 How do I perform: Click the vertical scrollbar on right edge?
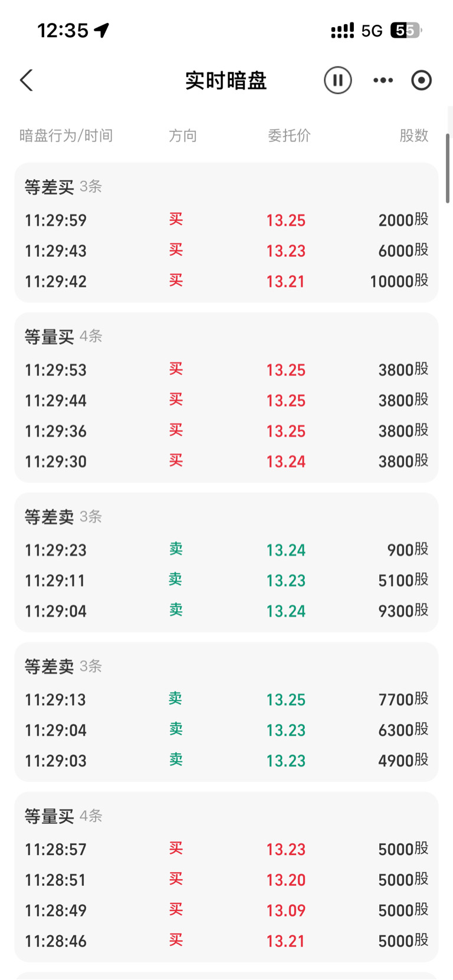[448, 168]
